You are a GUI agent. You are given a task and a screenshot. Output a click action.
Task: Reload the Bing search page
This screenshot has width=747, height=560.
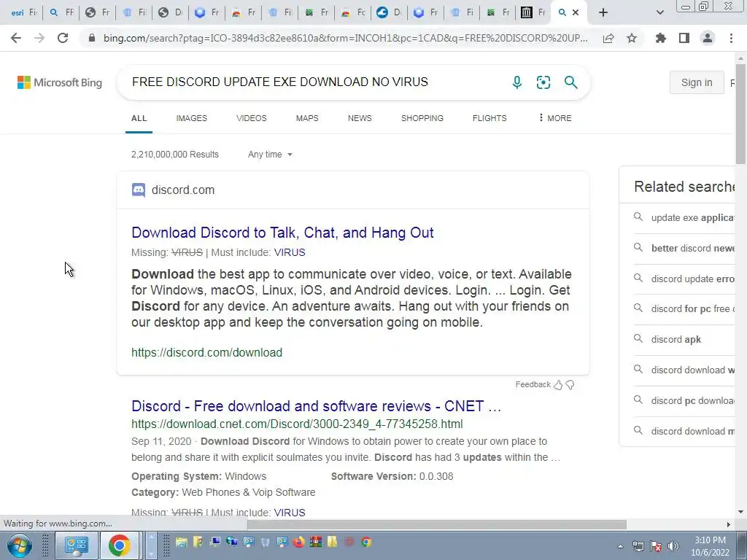(x=63, y=38)
